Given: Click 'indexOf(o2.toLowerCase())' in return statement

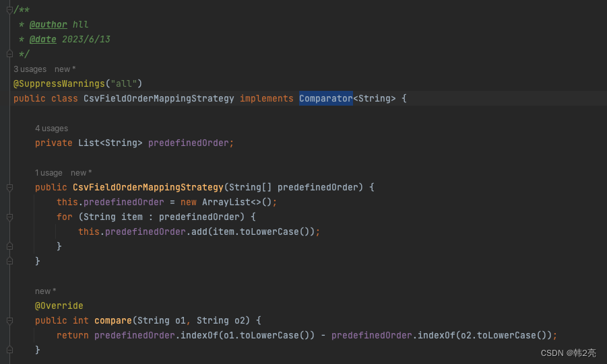Looking at the screenshot, I should tap(484, 335).
